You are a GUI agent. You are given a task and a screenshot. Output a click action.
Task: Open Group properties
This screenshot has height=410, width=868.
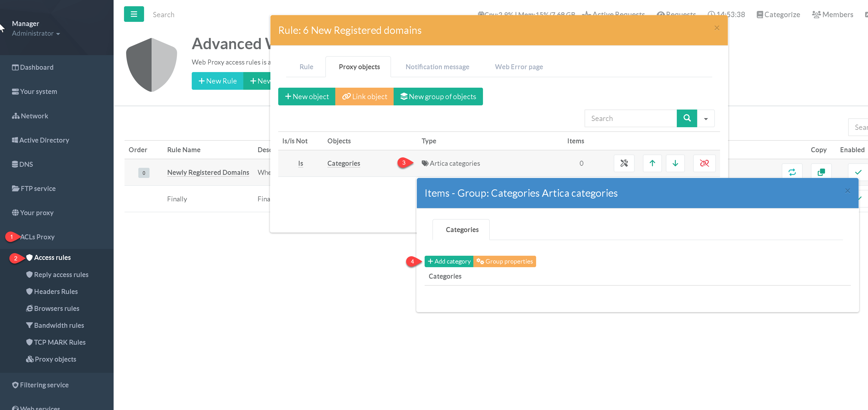click(x=504, y=261)
